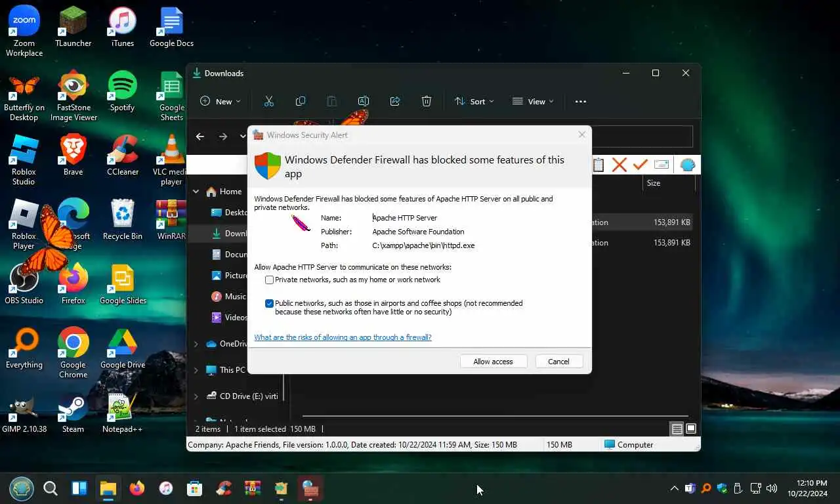
Task: Open This PC in navigation pane
Action: [225, 370]
